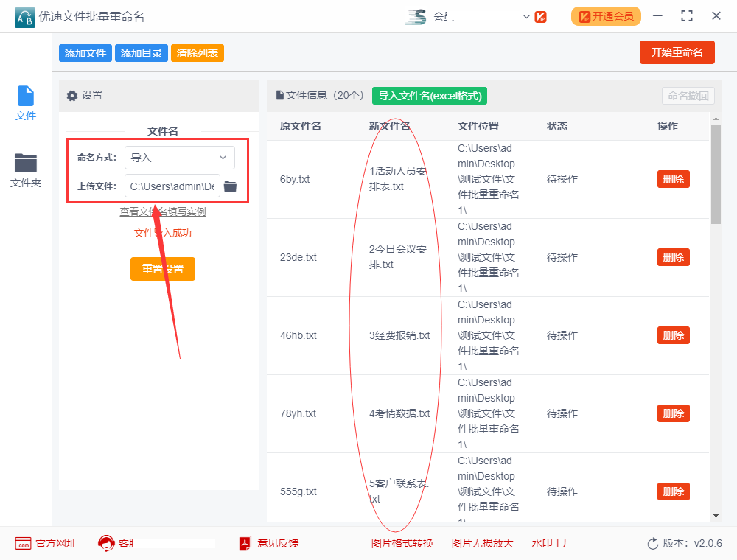Click the 意见反馈 PDF feedback icon
Image resolution: width=737 pixels, height=560 pixels.
click(243, 543)
